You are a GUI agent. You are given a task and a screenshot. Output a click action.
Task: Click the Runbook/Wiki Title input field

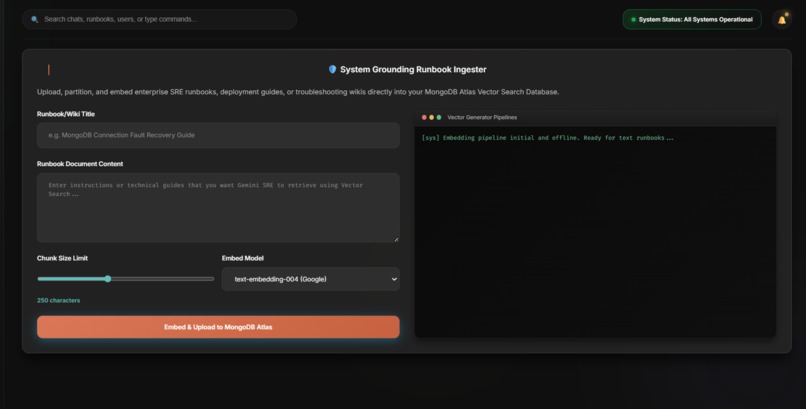pos(218,135)
